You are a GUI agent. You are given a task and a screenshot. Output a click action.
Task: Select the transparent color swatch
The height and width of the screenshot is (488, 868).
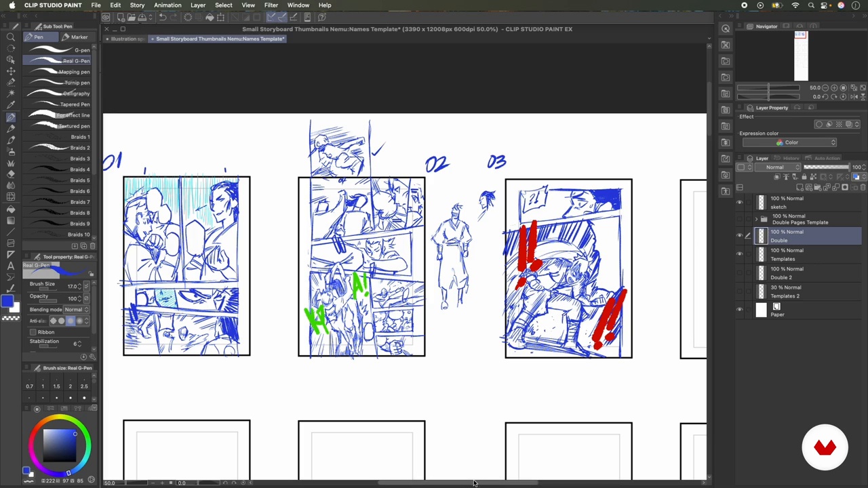[x=11, y=317]
